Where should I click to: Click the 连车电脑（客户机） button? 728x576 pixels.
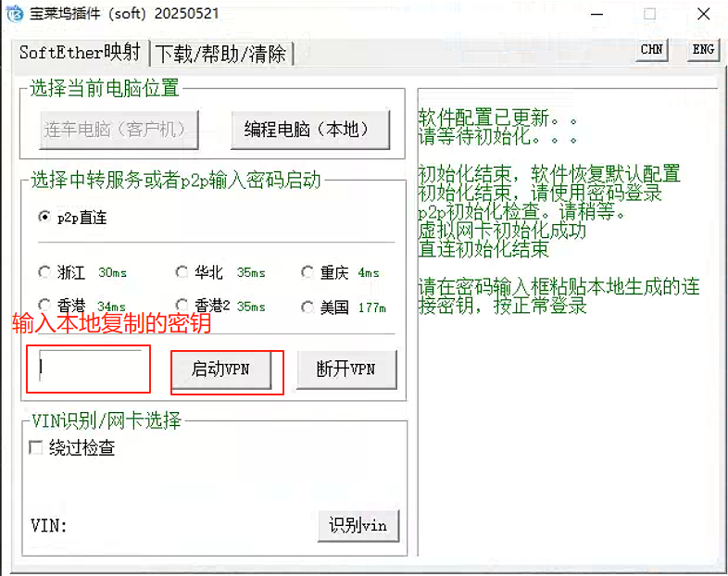119,130
